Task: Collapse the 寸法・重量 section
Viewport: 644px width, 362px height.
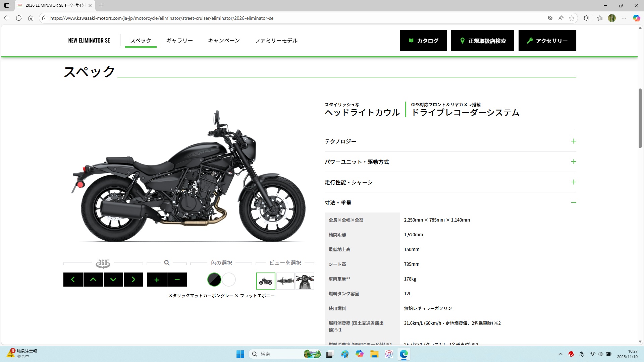Action: 574,202
